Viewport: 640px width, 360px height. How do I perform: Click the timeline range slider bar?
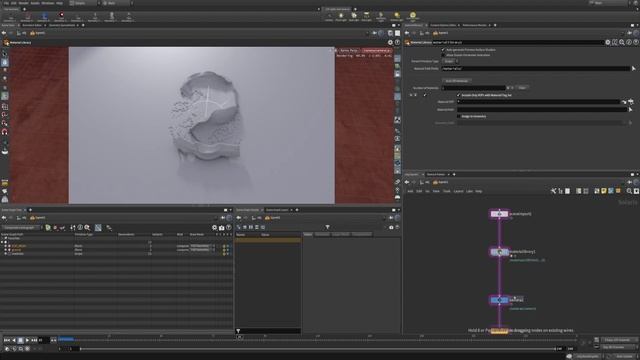[x=318, y=349]
